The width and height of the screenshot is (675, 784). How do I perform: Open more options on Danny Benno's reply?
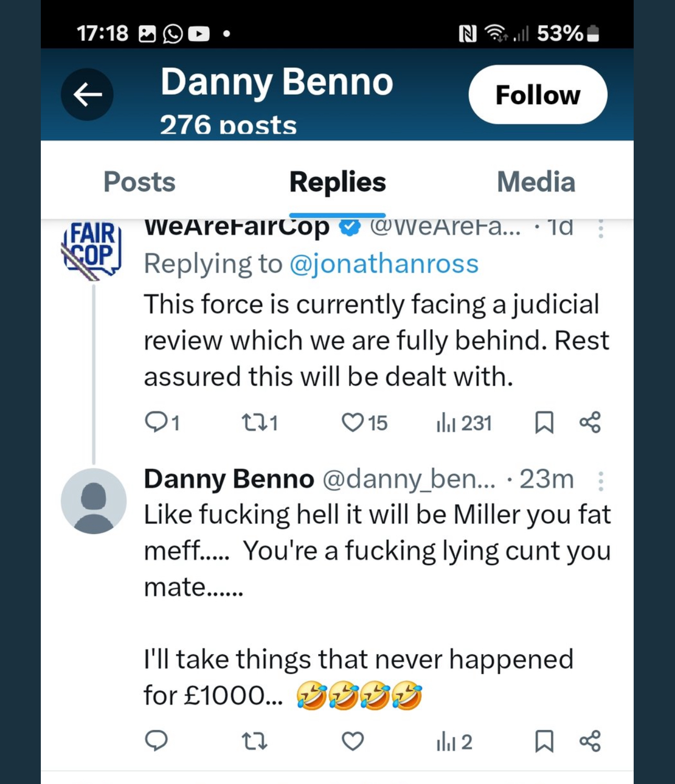[x=601, y=480]
